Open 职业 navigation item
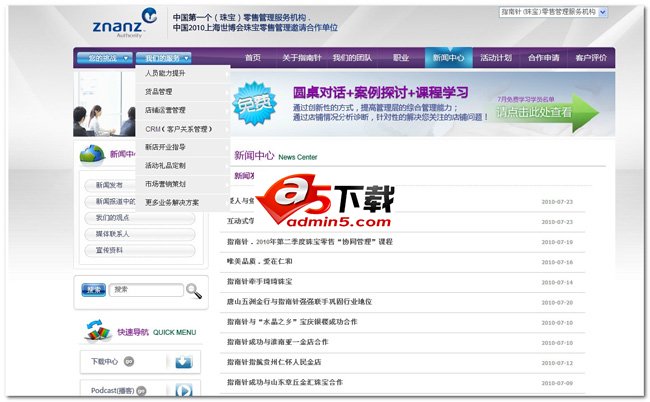Image resolution: width=650 pixels, height=402 pixels. pyautogui.click(x=401, y=58)
